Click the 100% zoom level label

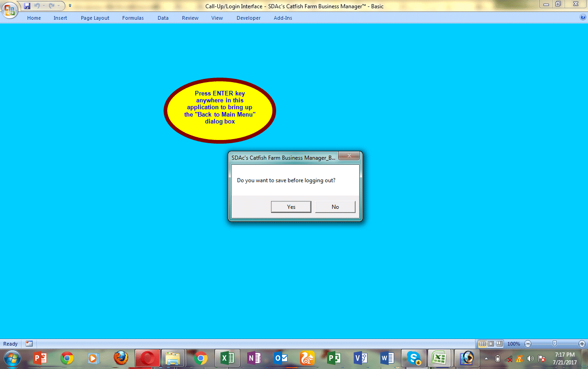514,344
